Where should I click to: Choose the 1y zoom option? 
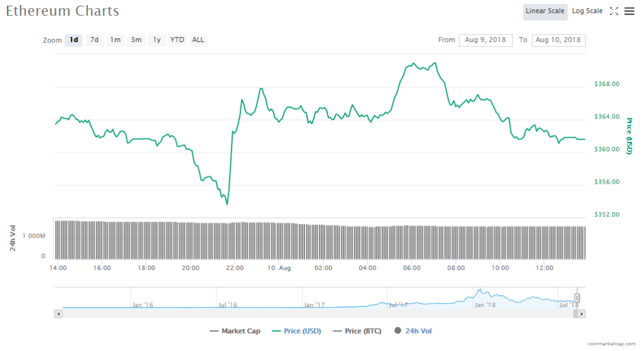point(157,40)
